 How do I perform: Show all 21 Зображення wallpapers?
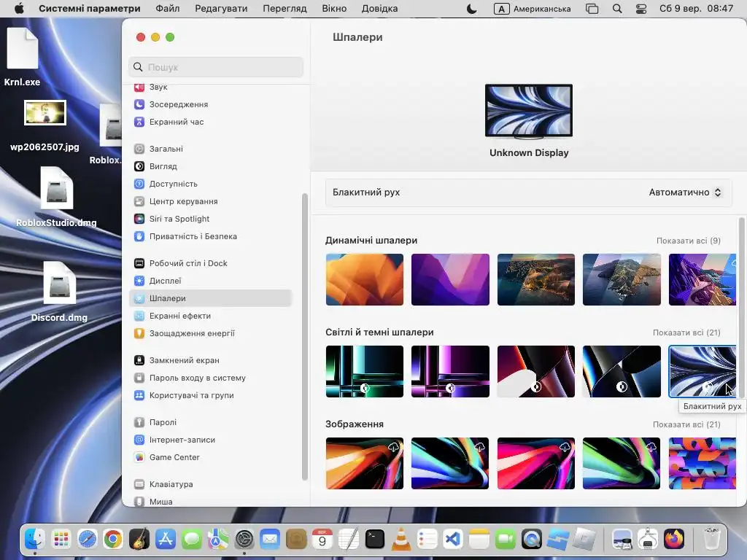686,424
